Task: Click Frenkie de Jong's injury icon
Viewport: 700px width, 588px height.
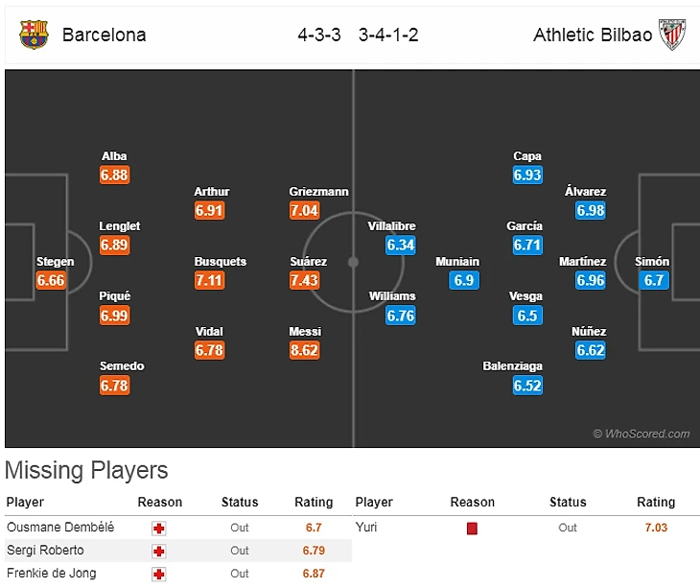Action: [159, 574]
